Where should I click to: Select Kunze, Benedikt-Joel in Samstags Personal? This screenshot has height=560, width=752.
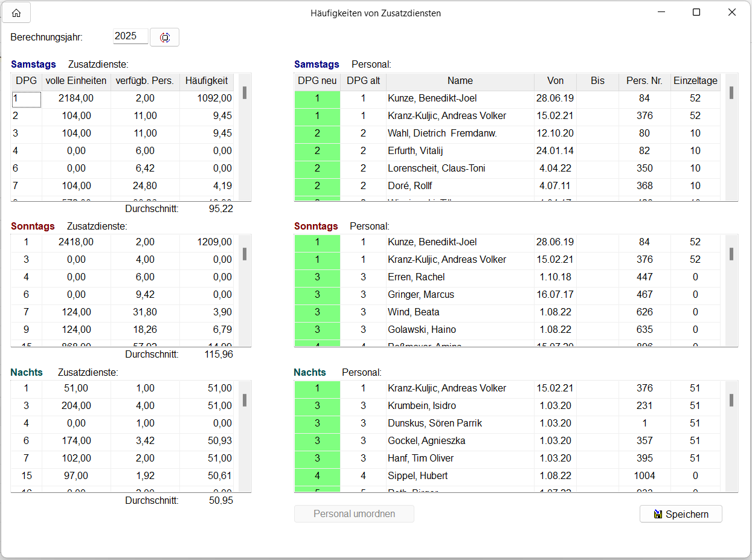tap(432, 98)
